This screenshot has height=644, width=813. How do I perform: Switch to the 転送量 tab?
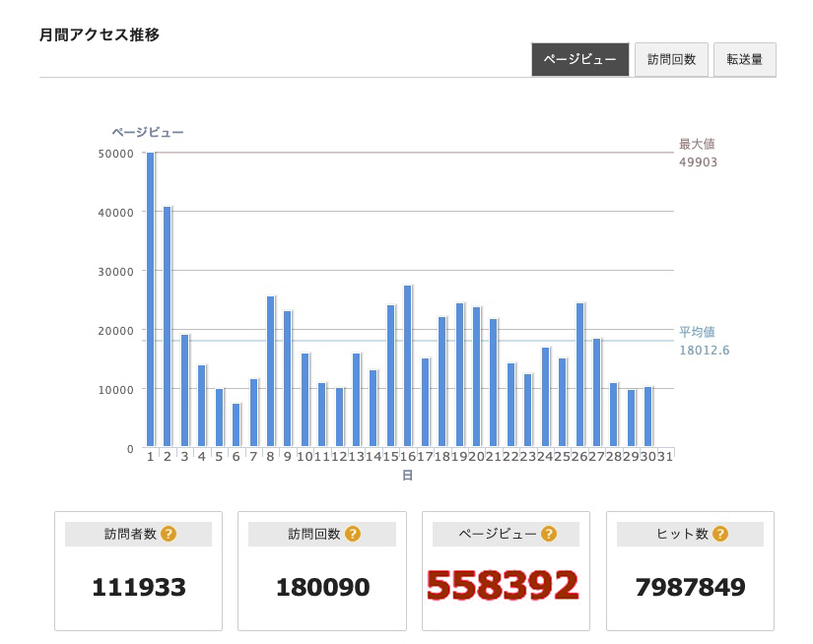[745, 60]
